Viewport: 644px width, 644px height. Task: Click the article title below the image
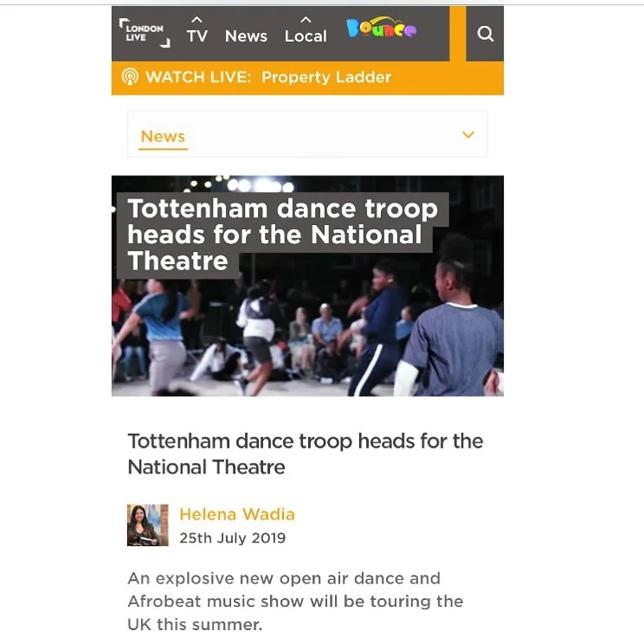[x=306, y=454]
